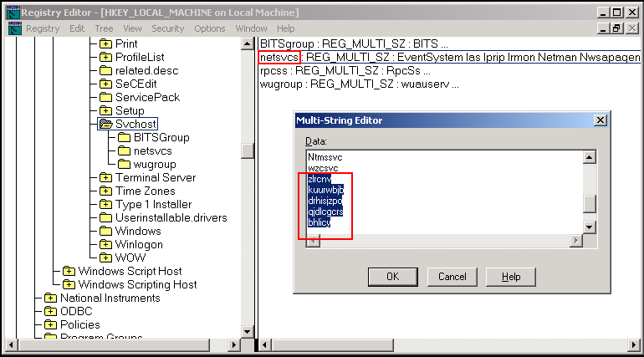This screenshot has width=644, height=357.
Task: Open the View menu
Action: click(132, 28)
